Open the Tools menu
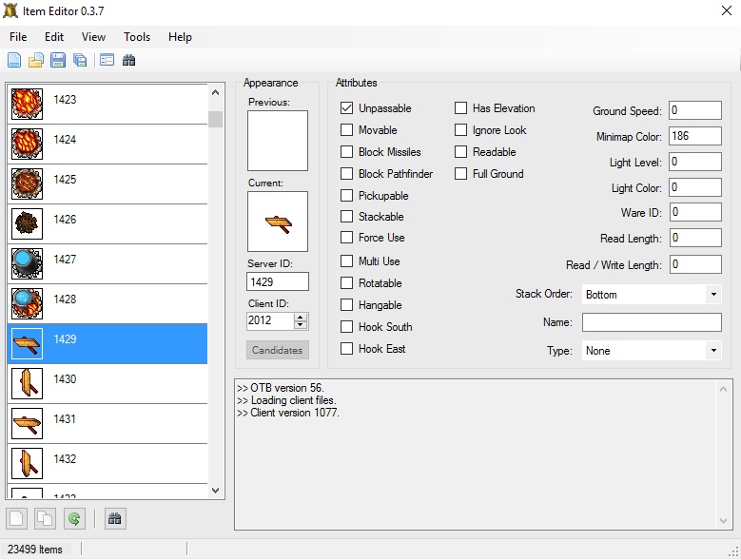The image size is (741, 560). 137,37
